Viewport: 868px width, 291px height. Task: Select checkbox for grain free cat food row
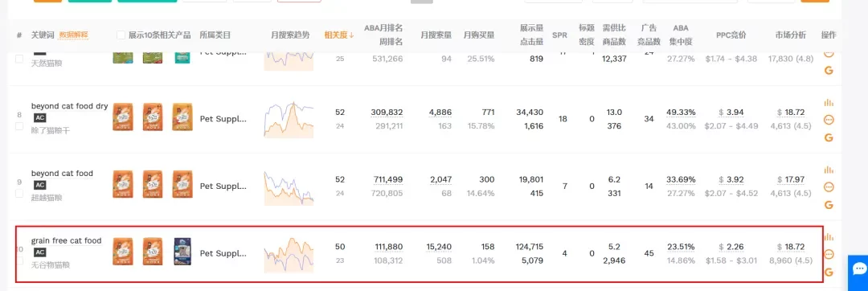point(19,261)
